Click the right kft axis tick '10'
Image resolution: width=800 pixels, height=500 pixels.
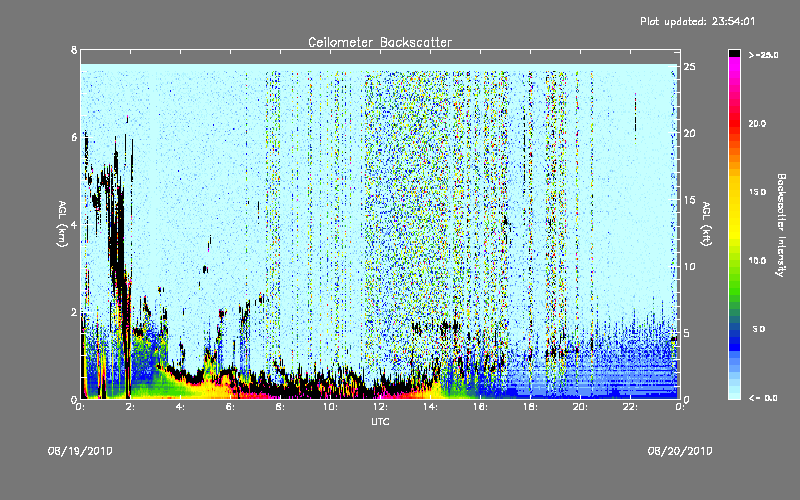690,267
